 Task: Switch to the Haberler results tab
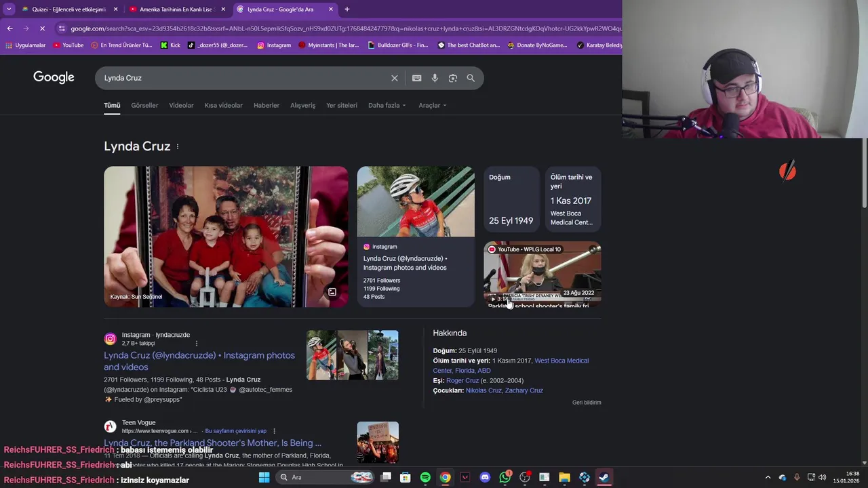267,106
